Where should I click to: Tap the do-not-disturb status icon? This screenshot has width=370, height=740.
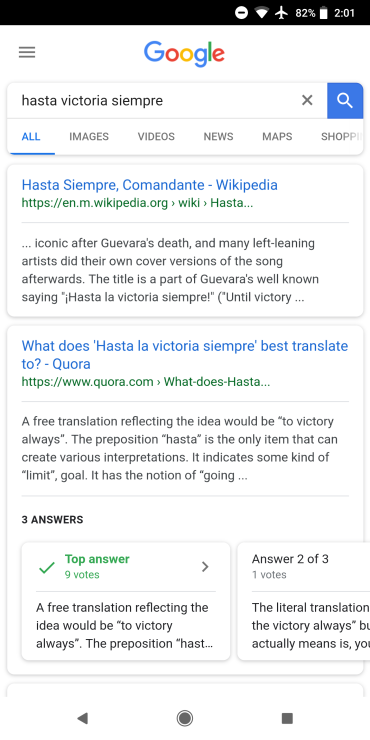(241, 13)
